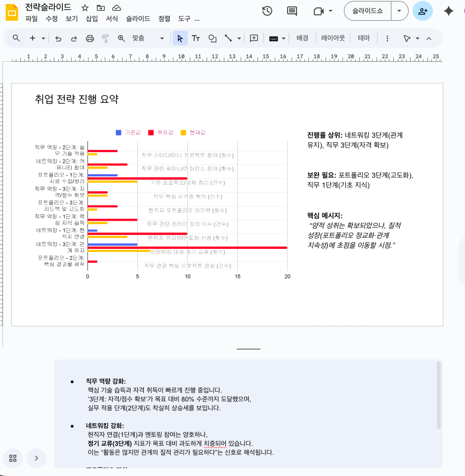The height and width of the screenshot is (476, 465).
Task: Click the 배경 button
Action: [302, 38]
